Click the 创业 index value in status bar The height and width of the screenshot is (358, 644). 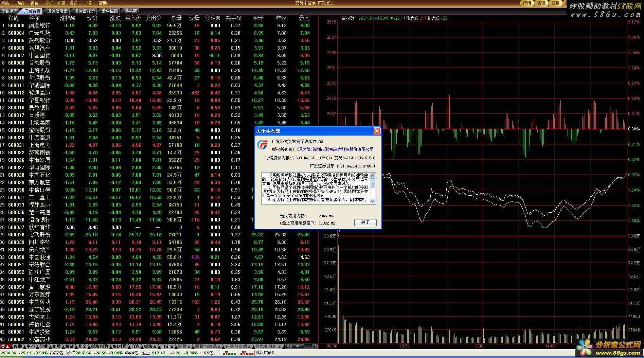click(x=159, y=353)
